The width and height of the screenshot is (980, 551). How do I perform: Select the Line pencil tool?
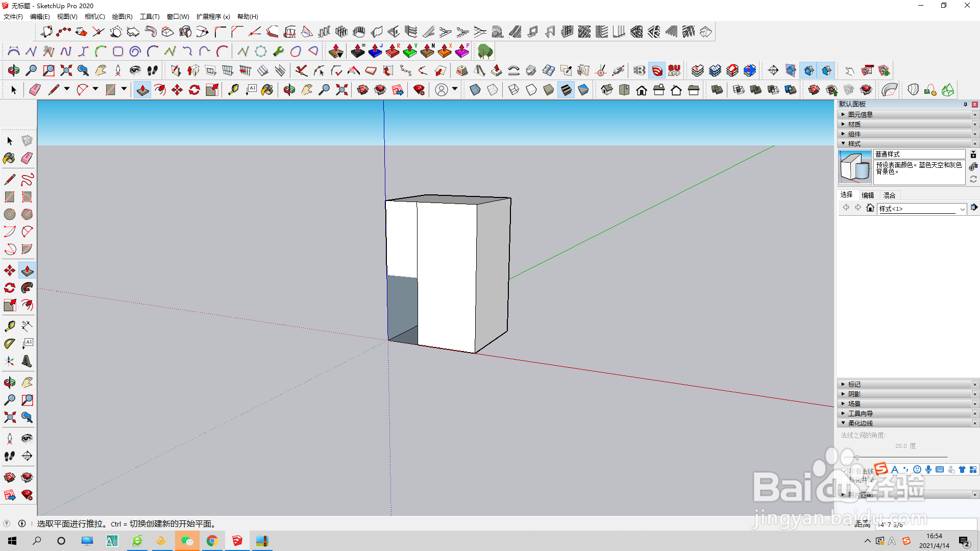point(9,180)
